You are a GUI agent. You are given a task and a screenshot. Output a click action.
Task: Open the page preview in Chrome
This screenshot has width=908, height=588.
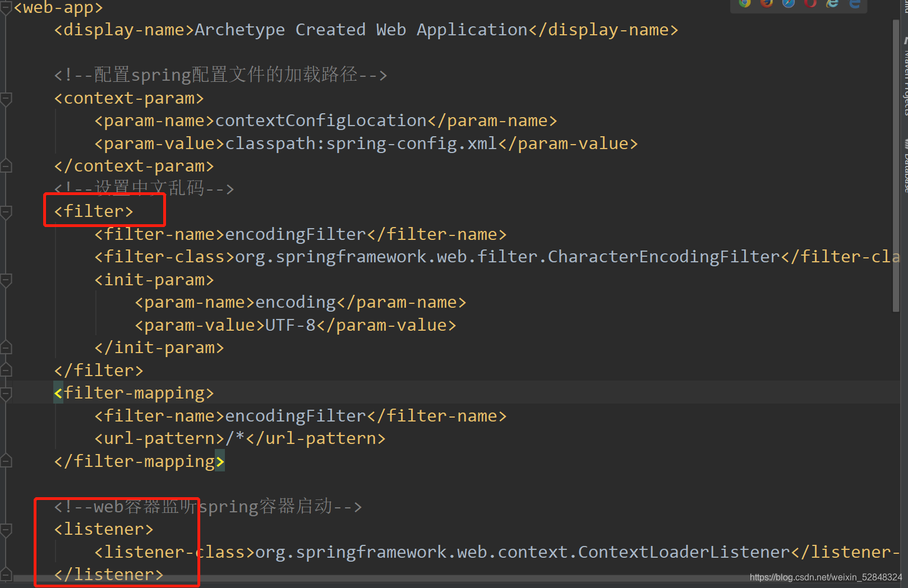(x=745, y=3)
